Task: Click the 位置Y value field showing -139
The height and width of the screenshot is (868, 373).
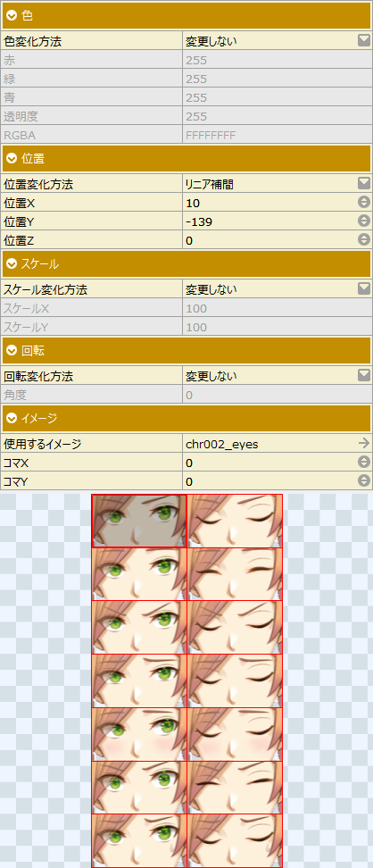Action: (x=278, y=221)
